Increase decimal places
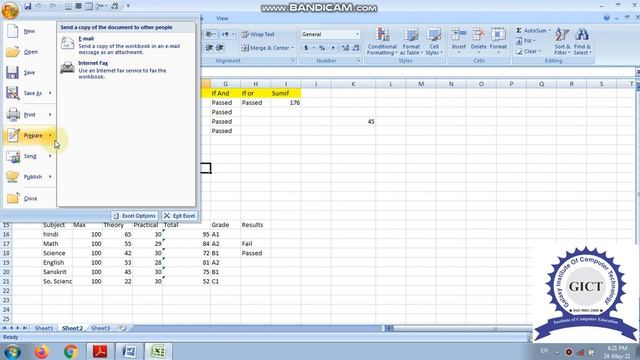640x360 pixels. click(345, 48)
